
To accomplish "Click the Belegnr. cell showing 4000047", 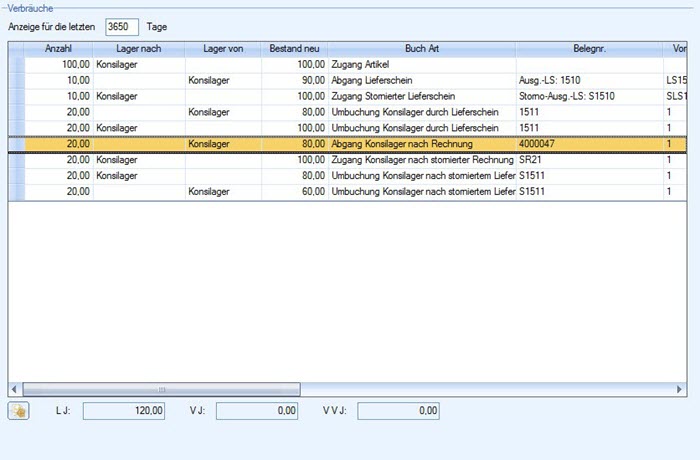I will pos(589,144).
